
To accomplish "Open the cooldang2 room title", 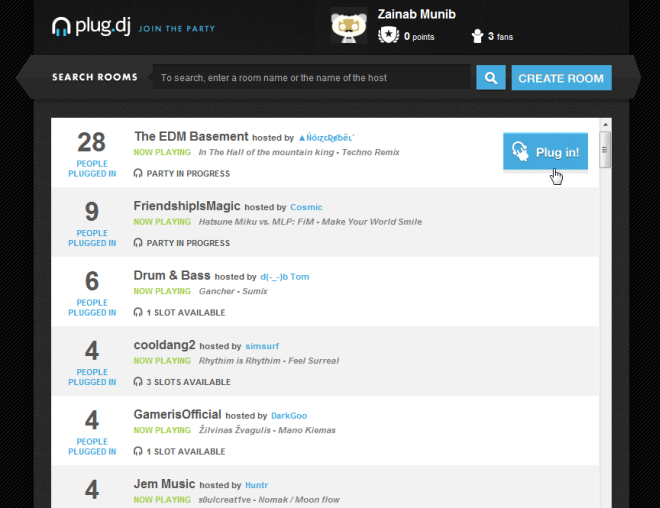I will coord(165,345).
